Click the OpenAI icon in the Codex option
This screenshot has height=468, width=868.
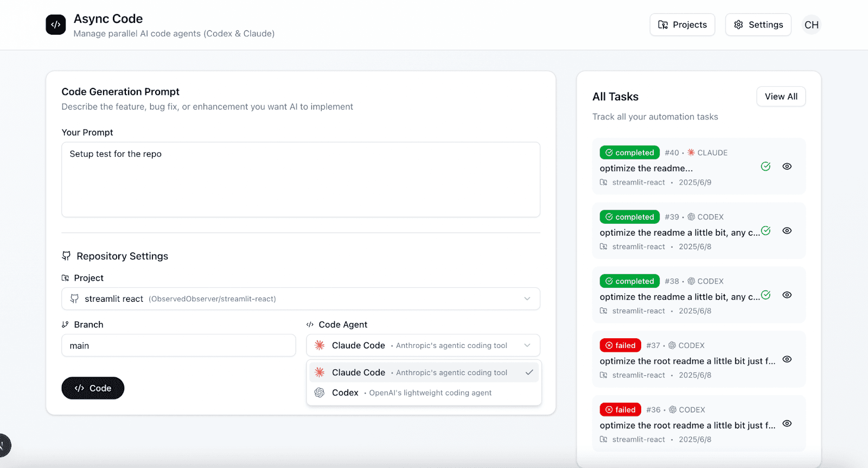pyautogui.click(x=320, y=393)
